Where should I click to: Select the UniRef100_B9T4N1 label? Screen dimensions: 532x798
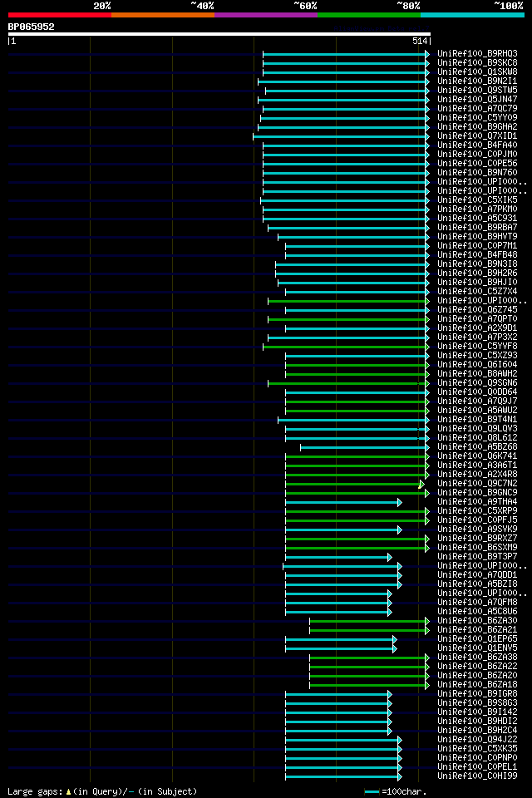click(x=477, y=419)
